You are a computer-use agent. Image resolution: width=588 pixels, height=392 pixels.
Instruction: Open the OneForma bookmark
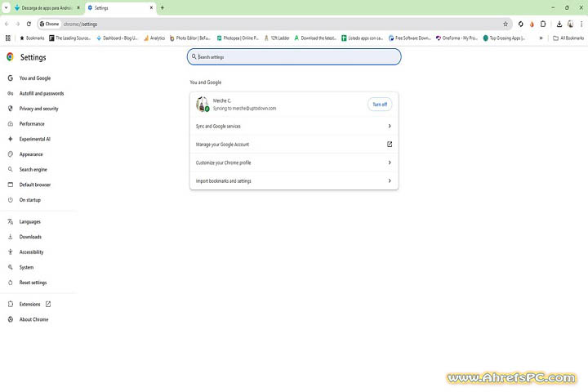tap(457, 38)
